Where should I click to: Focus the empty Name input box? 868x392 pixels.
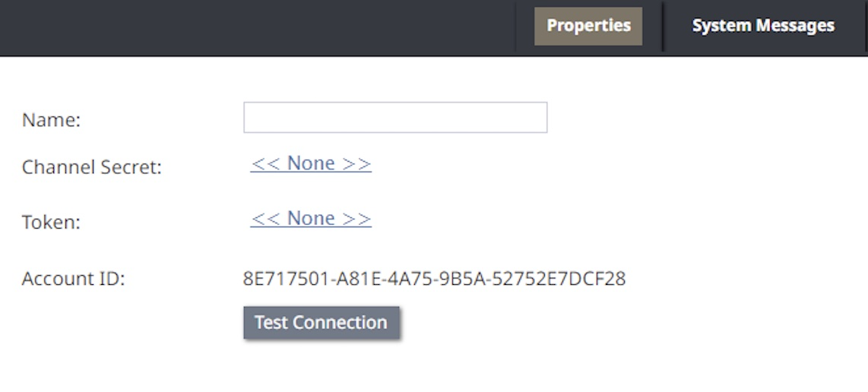(395, 118)
